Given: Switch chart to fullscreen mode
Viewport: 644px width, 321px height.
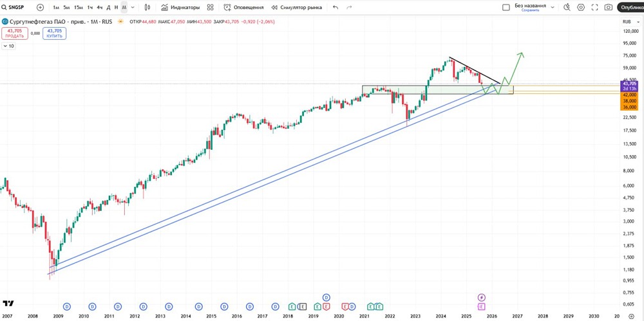Looking at the screenshot, I should coord(594,7).
